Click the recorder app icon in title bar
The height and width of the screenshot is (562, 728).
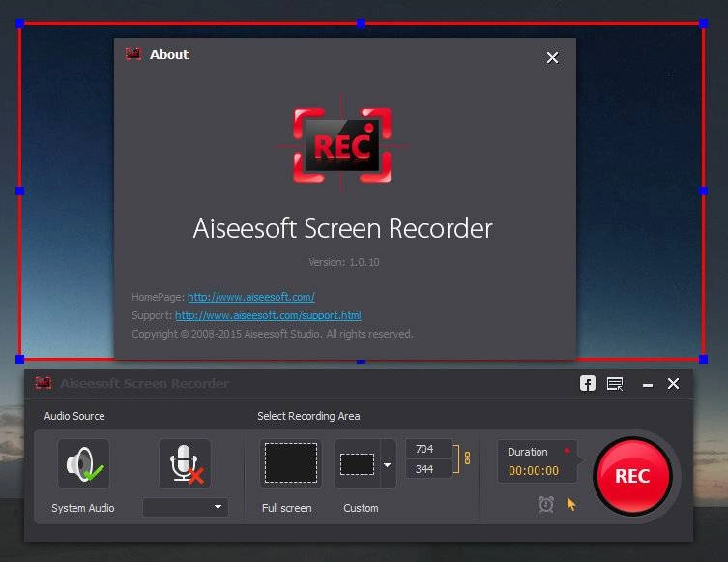pyautogui.click(x=44, y=383)
